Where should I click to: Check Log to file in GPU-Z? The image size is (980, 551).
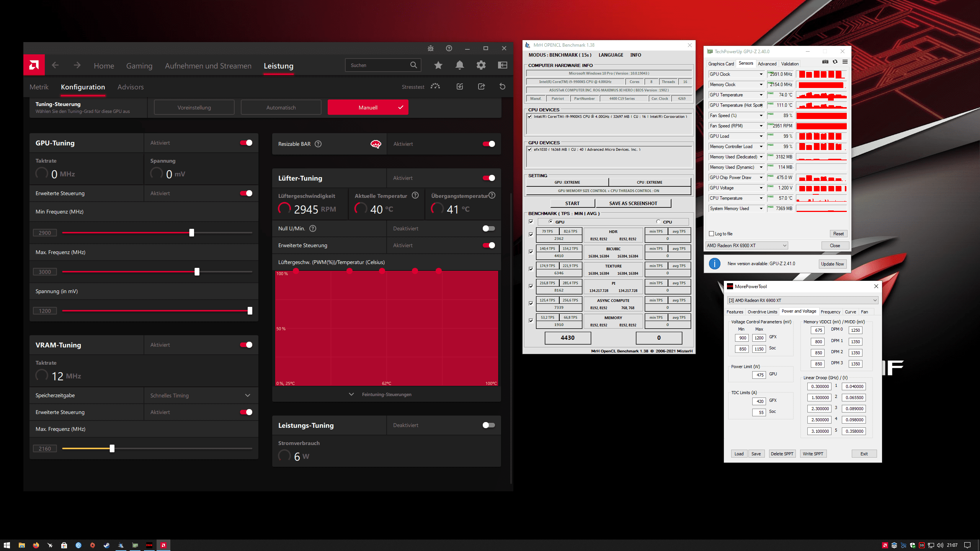coord(712,234)
